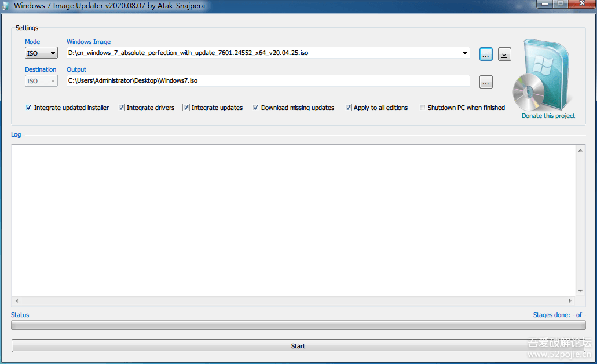
Task: Toggle Integrate updated installer checkbox
Action: pos(28,108)
